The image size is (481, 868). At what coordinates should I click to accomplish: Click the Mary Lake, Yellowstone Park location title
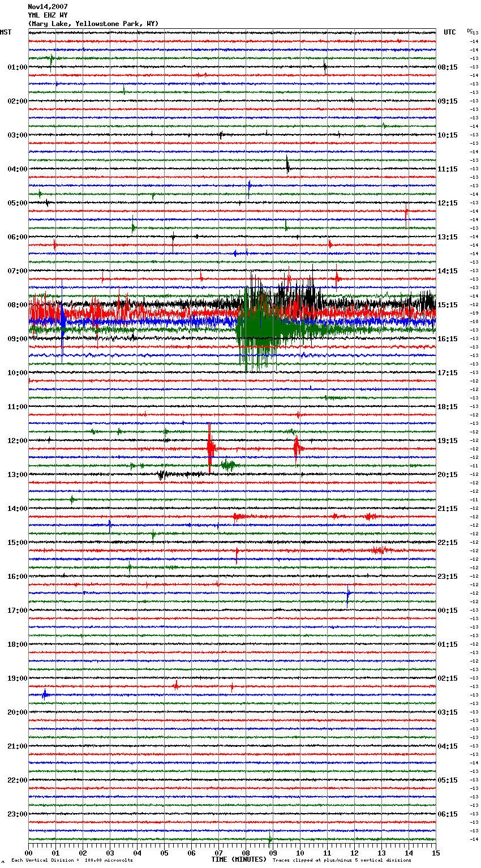coord(93,24)
